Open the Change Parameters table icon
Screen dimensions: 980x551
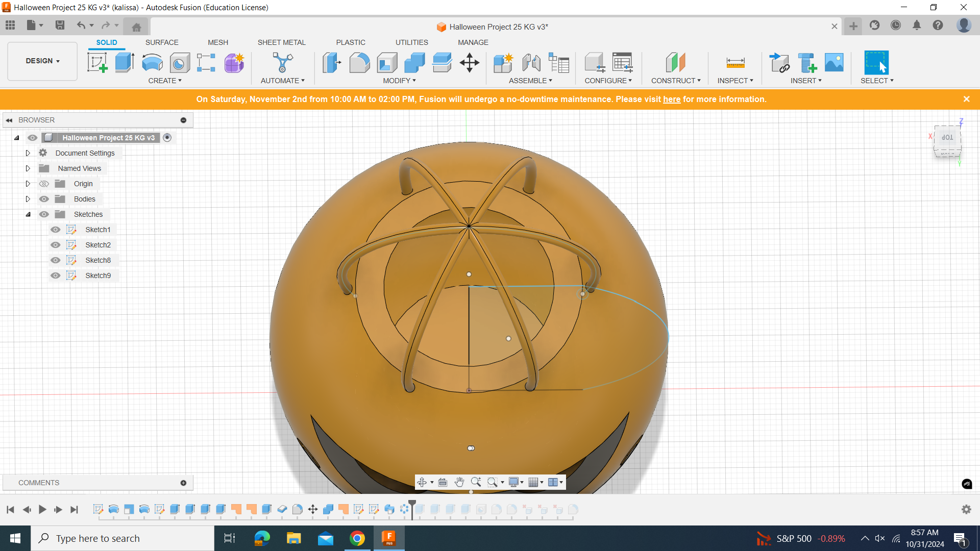coord(623,63)
